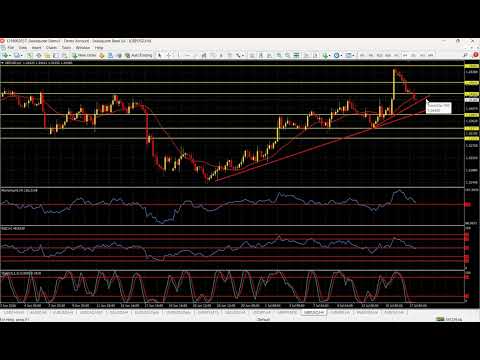Open the Templates icon
The width and height of the screenshot is (480, 360).
[349, 55]
